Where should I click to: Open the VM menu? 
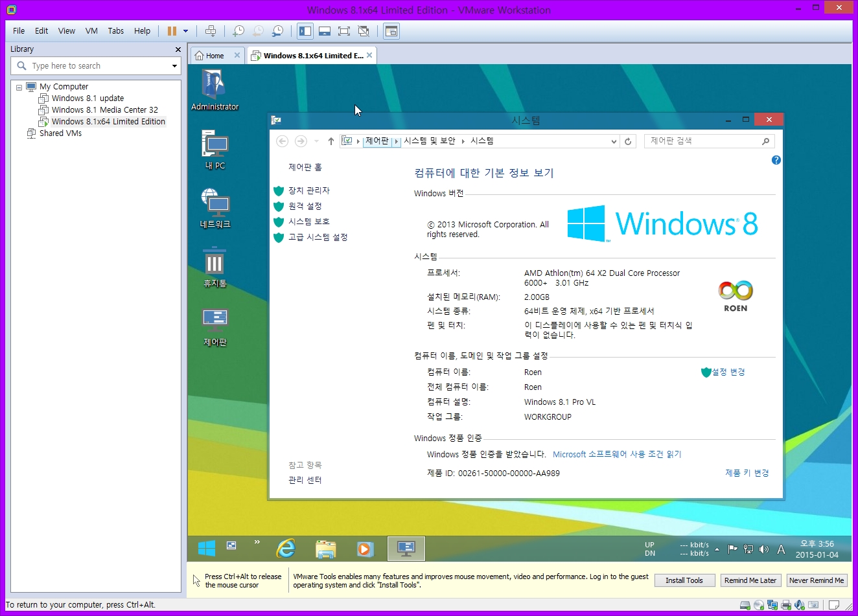click(x=91, y=30)
